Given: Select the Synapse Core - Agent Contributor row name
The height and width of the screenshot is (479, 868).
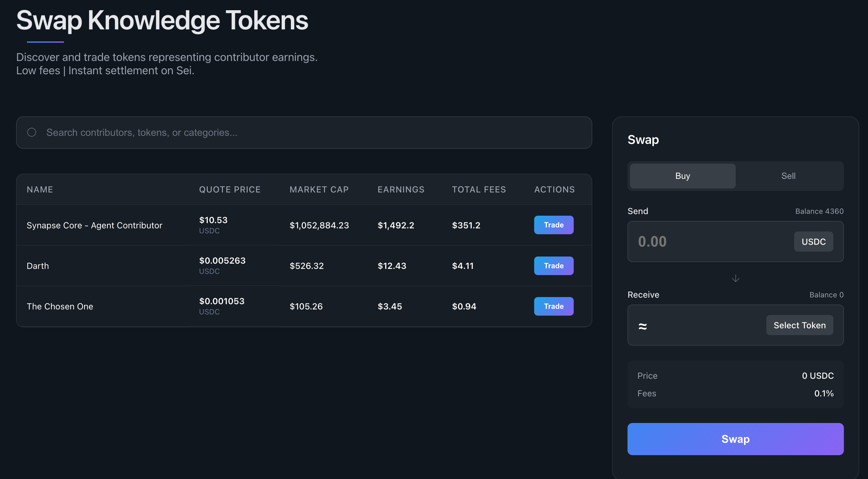Looking at the screenshot, I should (x=94, y=225).
